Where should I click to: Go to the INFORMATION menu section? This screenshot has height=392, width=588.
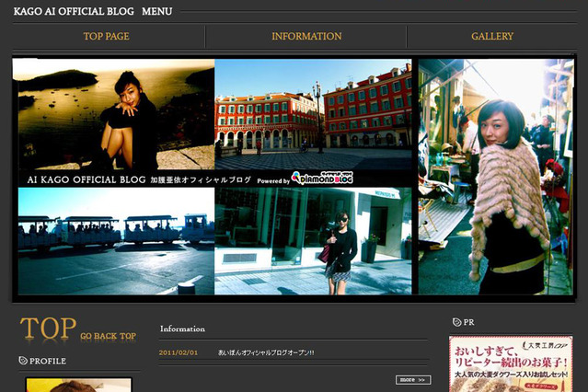pos(306,37)
